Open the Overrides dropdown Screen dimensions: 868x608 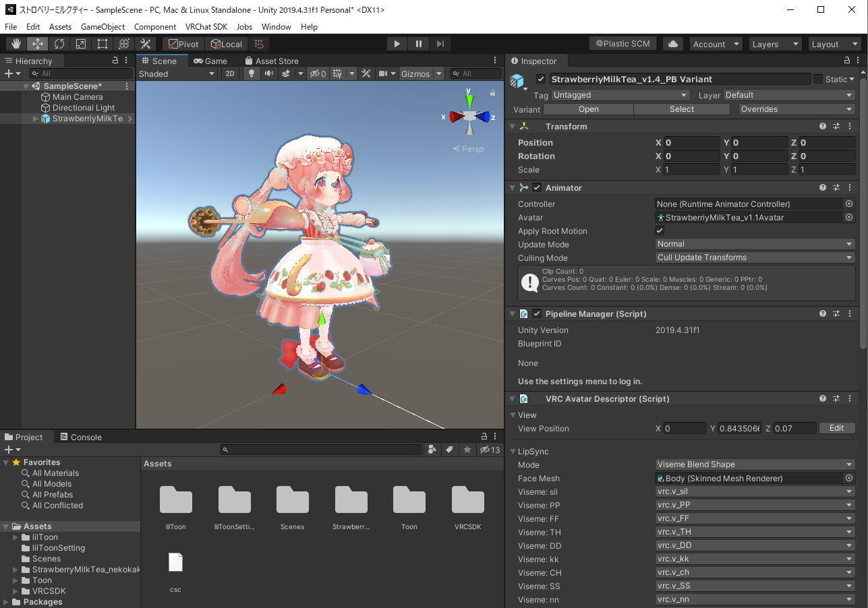pos(796,109)
